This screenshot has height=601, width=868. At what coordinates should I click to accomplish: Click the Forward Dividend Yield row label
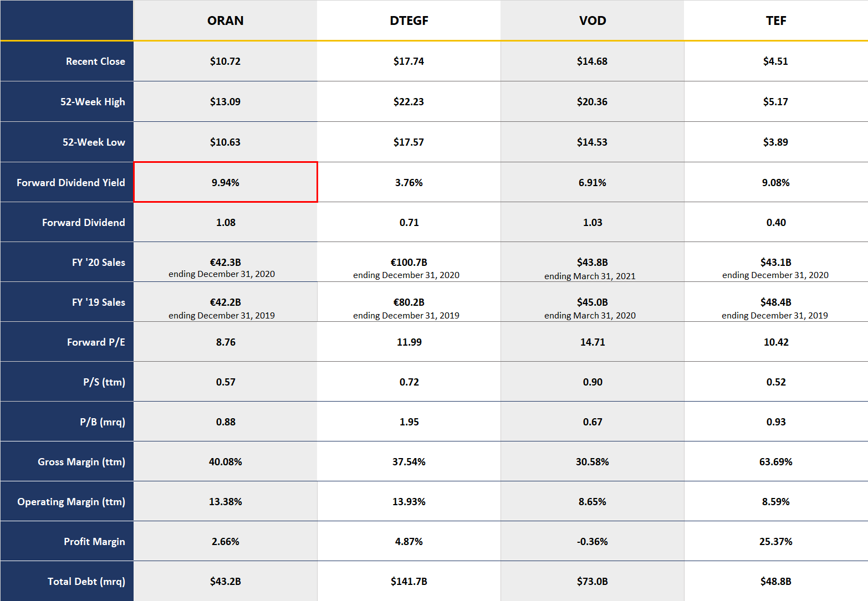coord(71,183)
